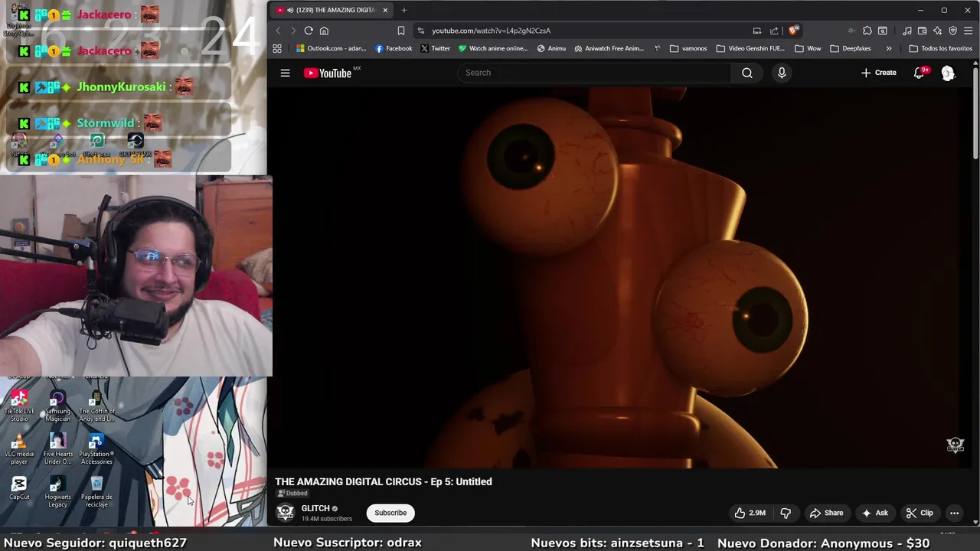The image size is (980, 551).
Task: Dislike the video with thumbs down
Action: [x=785, y=513]
